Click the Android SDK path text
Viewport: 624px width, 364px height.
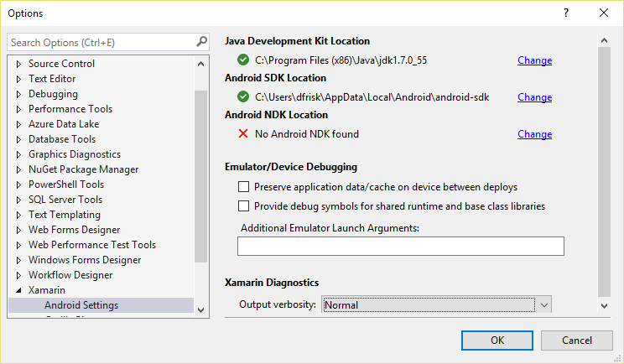372,97
